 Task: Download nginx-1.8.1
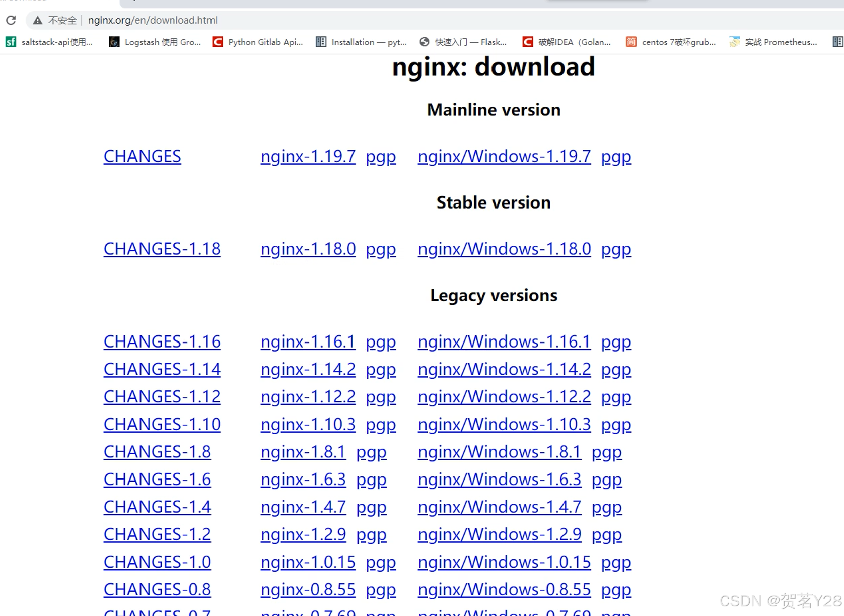pos(303,452)
